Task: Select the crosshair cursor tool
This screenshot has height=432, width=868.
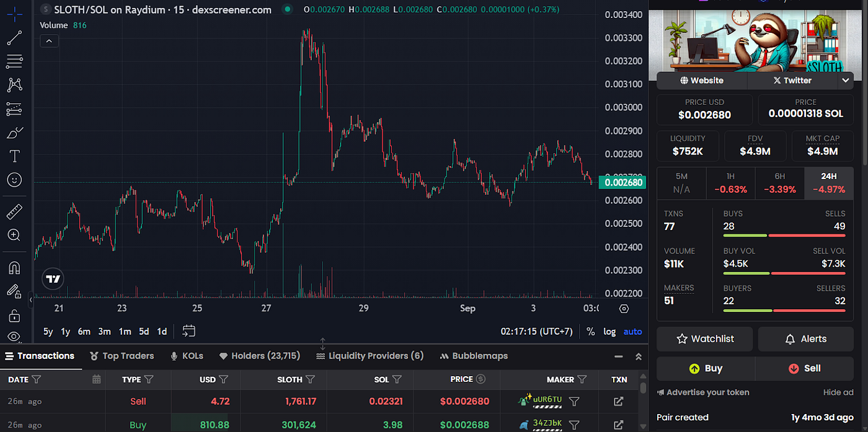Action: (14, 14)
